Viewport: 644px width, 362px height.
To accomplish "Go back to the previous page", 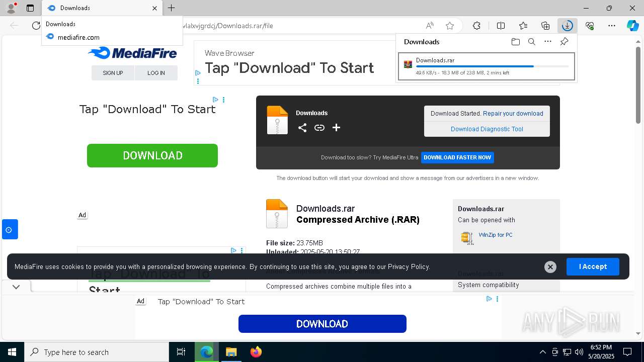I will pyautogui.click(x=15, y=26).
